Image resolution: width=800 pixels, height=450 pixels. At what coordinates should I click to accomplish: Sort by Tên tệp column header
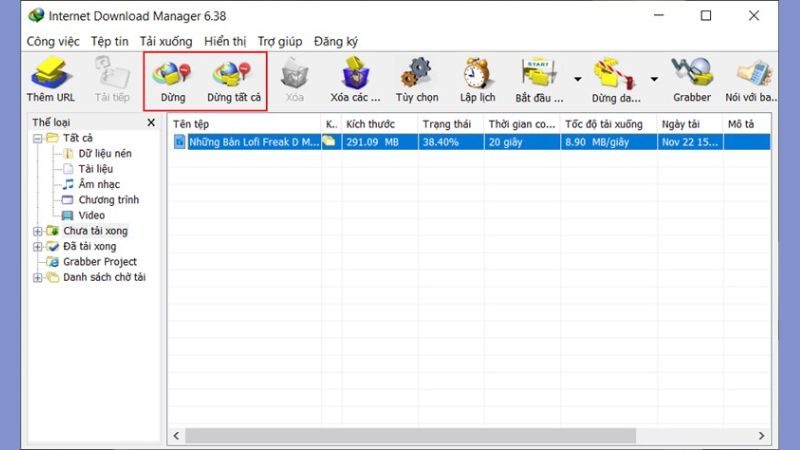[245, 124]
